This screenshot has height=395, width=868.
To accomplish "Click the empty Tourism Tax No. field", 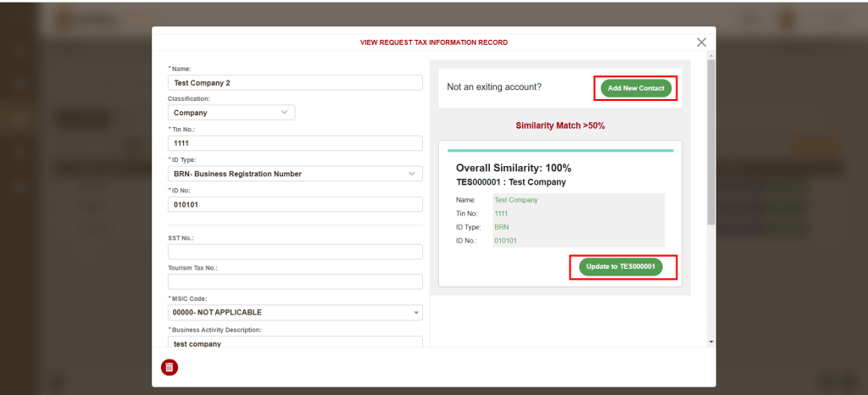I will [295, 281].
